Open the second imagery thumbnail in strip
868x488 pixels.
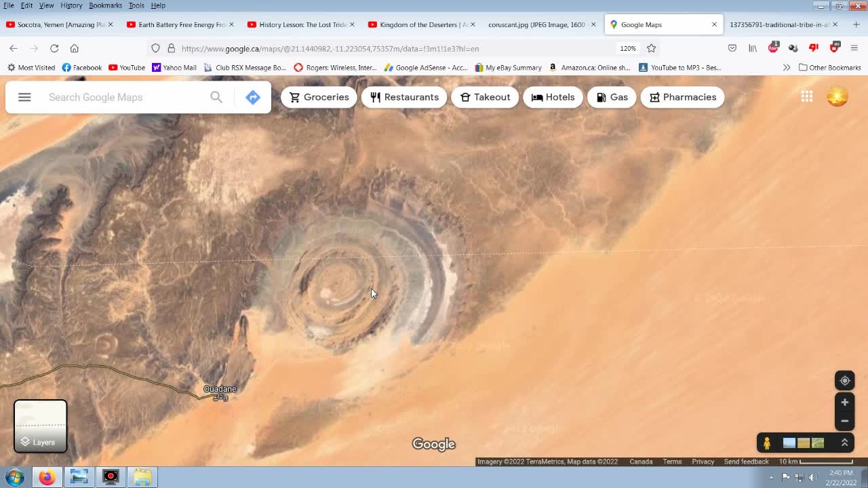[x=804, y=443]
